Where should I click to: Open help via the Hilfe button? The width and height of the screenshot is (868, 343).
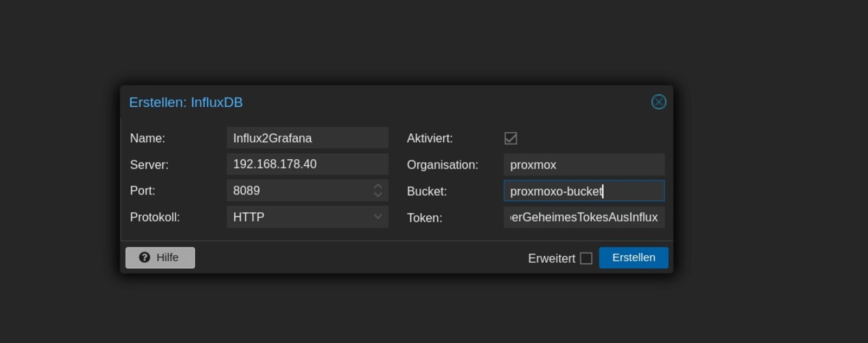pyautogui.click(x=160, y=257)
